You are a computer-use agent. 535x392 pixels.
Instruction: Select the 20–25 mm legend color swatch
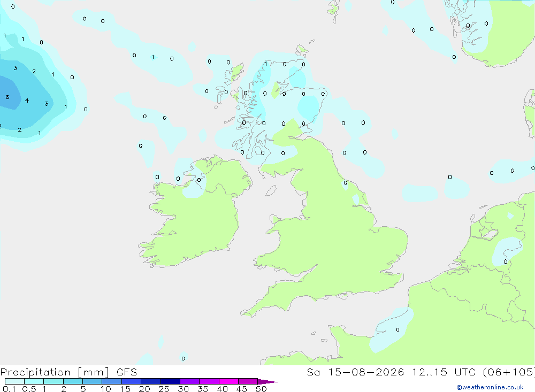pos(150,381)
